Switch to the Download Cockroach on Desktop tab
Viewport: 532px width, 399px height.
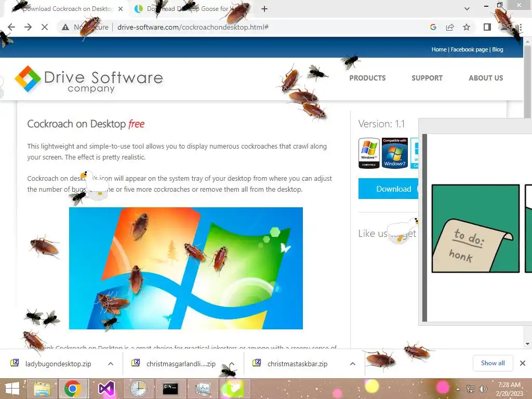67,9
